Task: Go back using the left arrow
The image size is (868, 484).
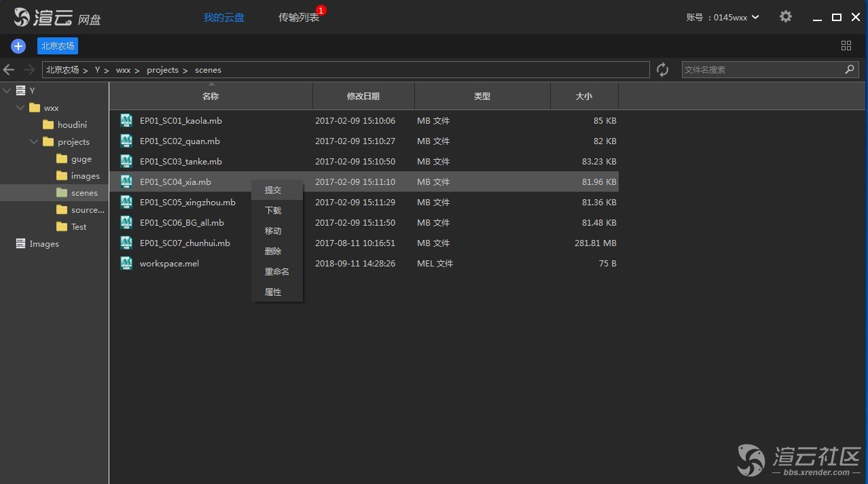Action: 10,70
